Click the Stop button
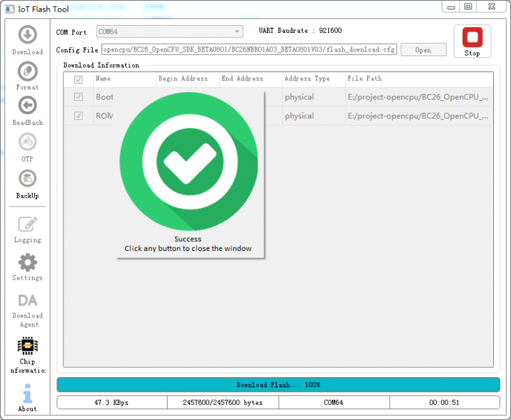Screen dimensions: 511x420 472,41
